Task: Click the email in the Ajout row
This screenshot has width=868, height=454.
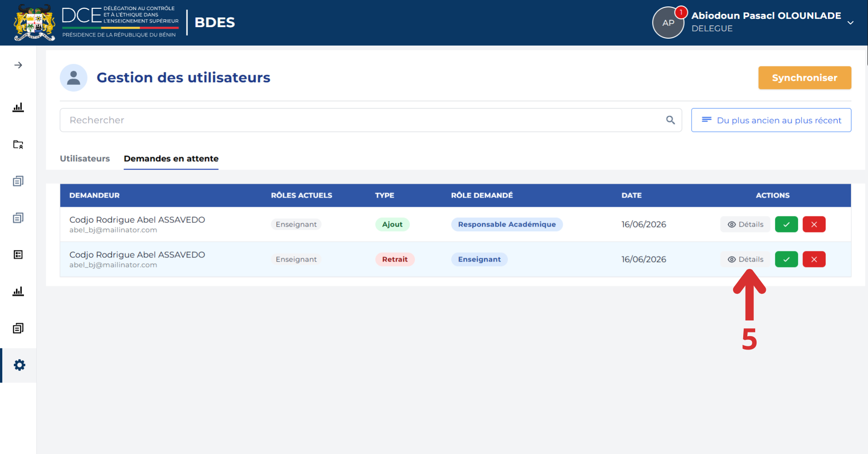Action: tap(113, 230)
